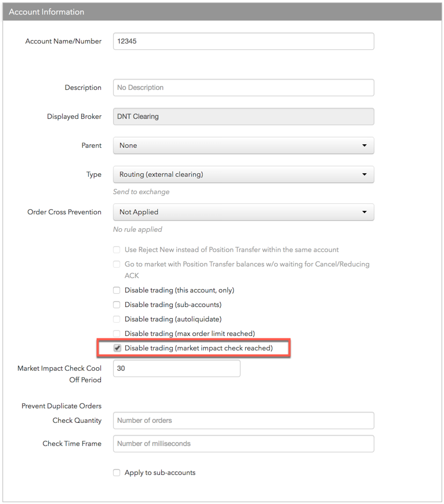Click the Type dropdown arrow icon

364,174
